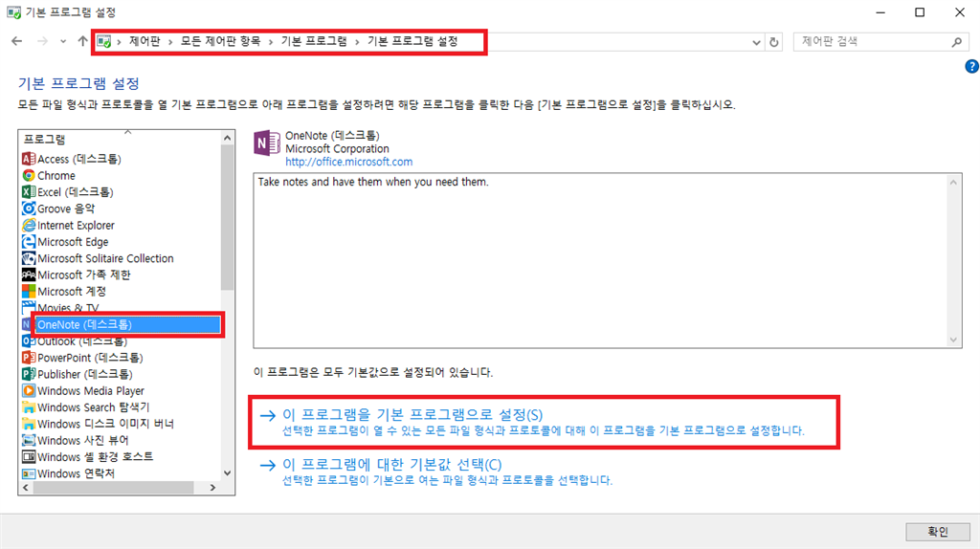Click 기본 프로그램 설정 breadcrumb
Image resolution: width=980 pixels, height=549 pixels.
(412, 41)
